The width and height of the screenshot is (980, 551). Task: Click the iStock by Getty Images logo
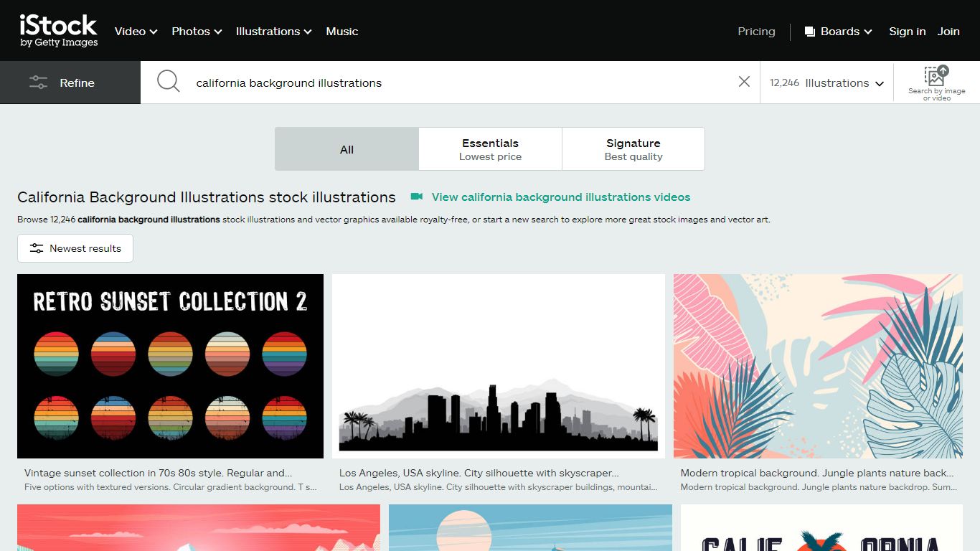click(x=59, y=31)
